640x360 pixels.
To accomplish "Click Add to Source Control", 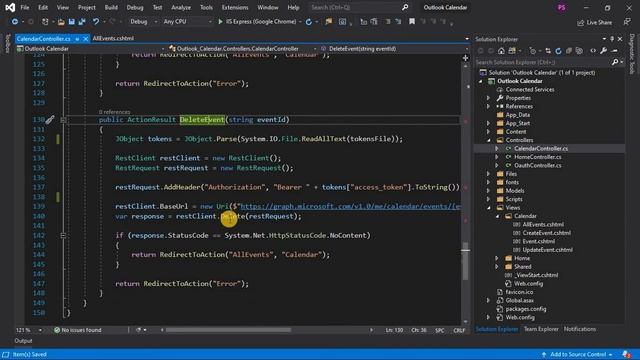I will pos(577,354).
